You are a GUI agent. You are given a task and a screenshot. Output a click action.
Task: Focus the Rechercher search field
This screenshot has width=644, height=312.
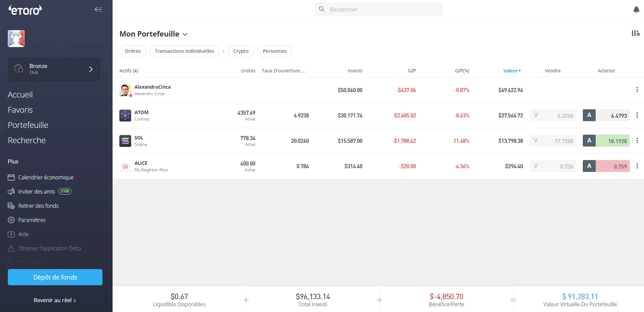tap(379, 9)
